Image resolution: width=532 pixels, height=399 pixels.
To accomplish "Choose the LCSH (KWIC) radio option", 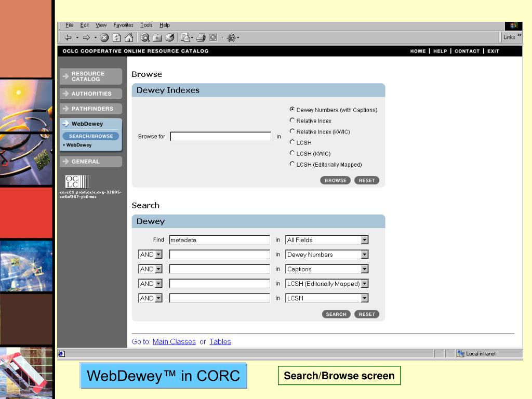I will 292,153.
